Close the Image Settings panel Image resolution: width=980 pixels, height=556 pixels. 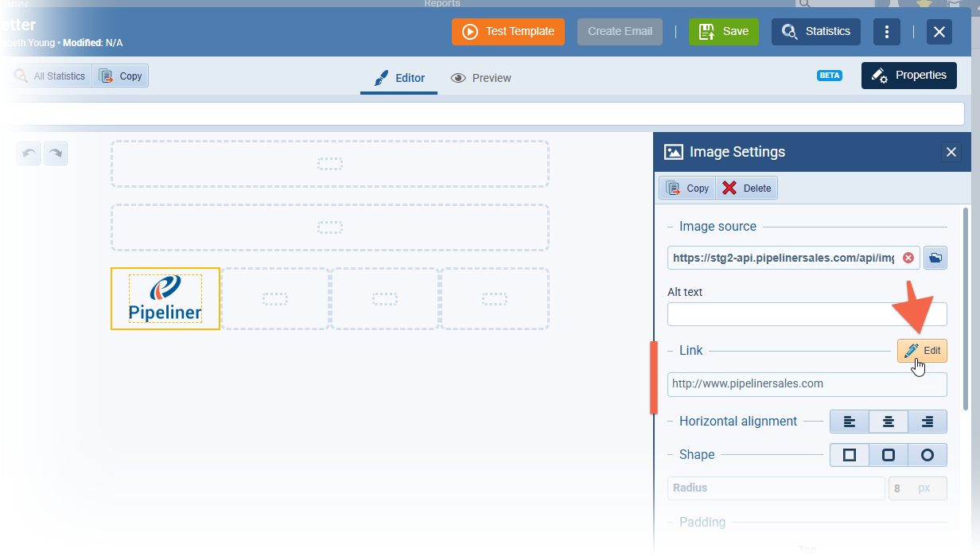pyautogui.click(x=951, y=152)
